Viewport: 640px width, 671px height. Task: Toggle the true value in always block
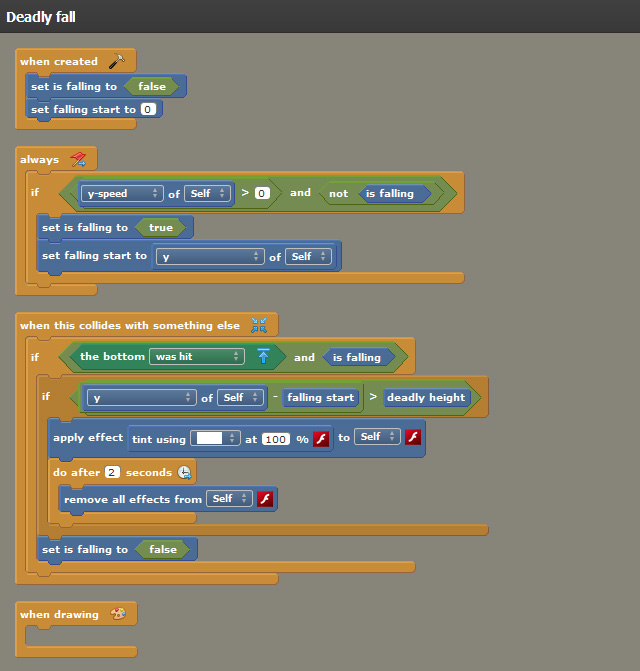[x=161, y=228]
